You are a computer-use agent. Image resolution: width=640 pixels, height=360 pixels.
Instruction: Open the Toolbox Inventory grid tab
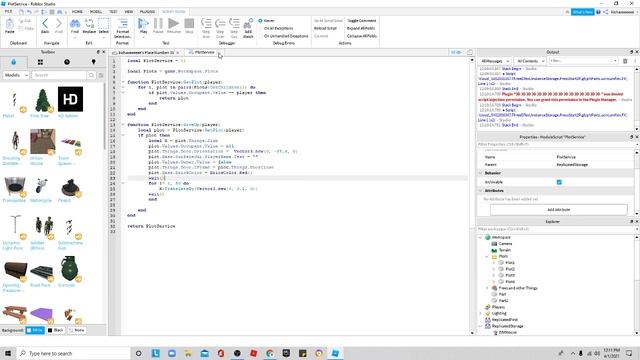tap(40, 62)
